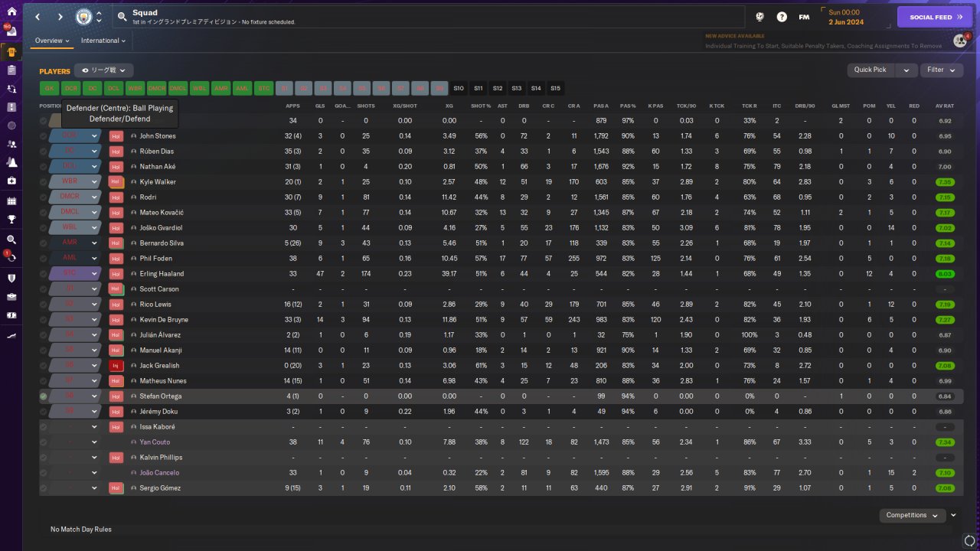Open the Dynamics sidebar icon
The width and height of the screenshot is (980, 551).
(11, 88)
